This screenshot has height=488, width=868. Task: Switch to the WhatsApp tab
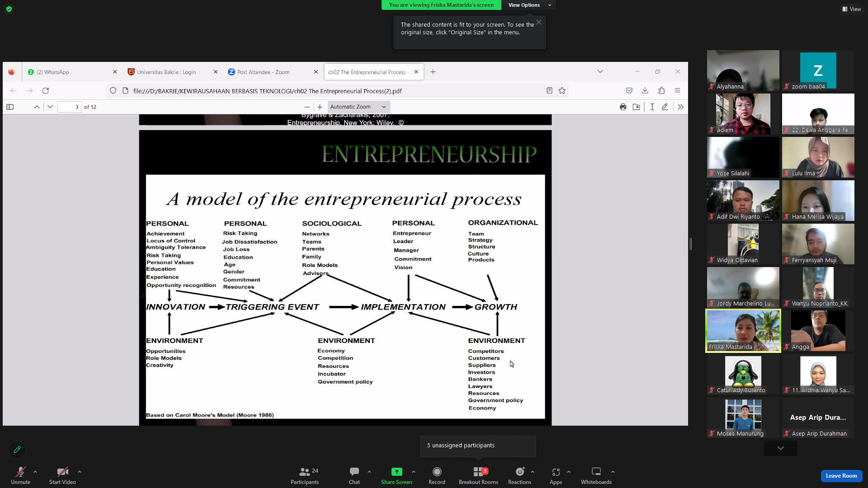coord(68,72)
